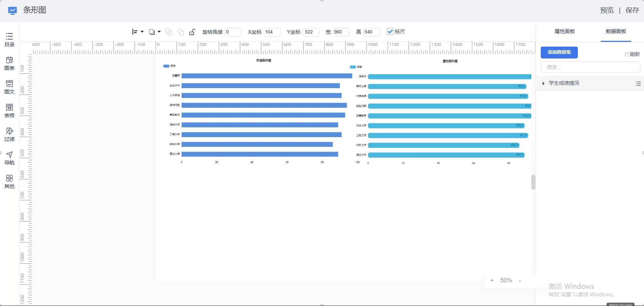Click the 添加数据集 button

559,52
